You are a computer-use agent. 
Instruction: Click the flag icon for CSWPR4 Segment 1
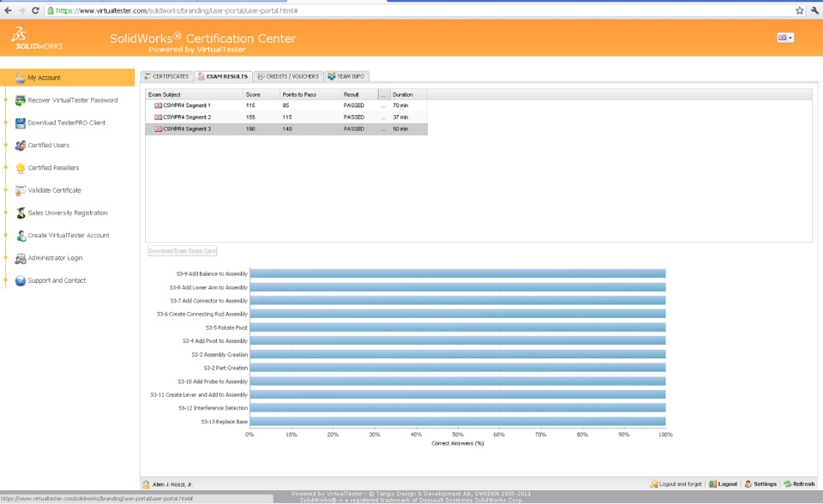click(158, 105)
